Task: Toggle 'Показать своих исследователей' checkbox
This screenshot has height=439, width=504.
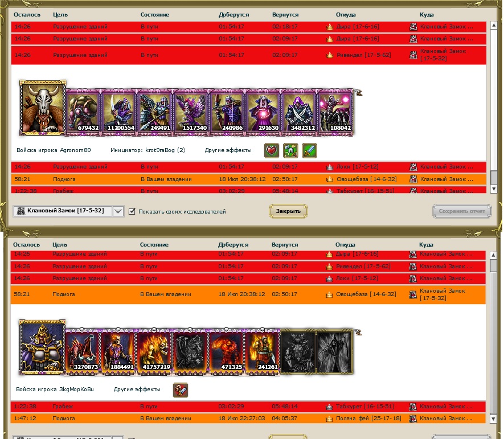Action: [132, 211]
